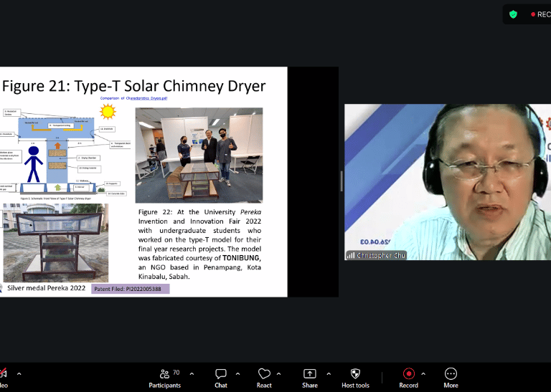Start Share screen
Image resolution: width=551 pixels, height=392 pixels.
point(310,378)
